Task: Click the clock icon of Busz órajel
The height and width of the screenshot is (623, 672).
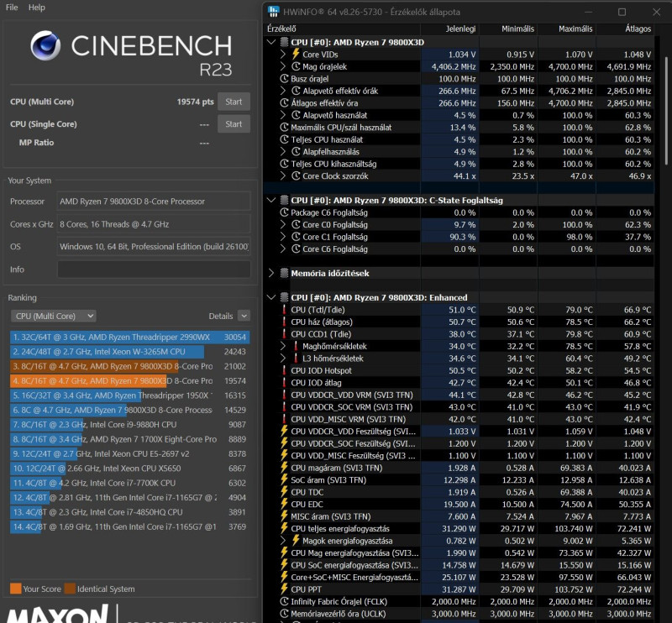Action: click(284, 79)
